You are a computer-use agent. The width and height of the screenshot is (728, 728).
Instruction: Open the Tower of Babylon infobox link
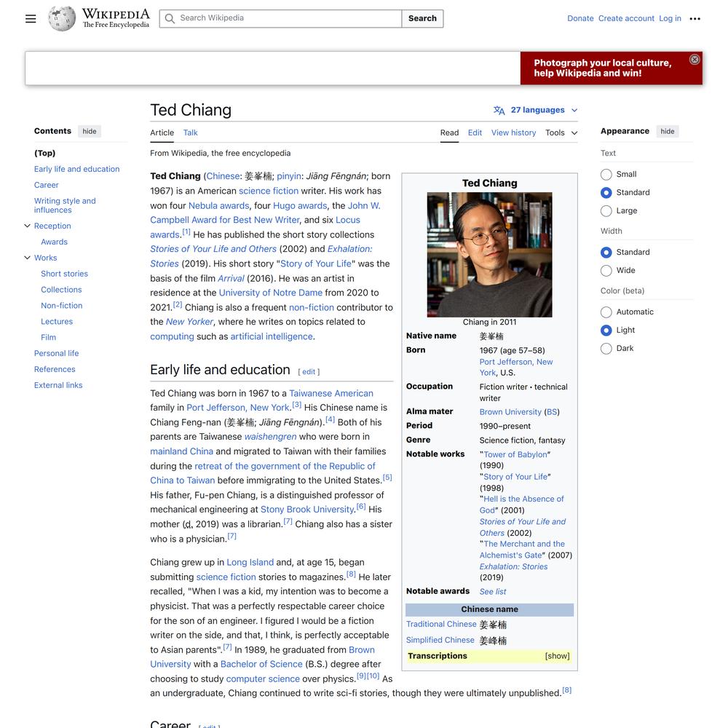click(515, 454)
